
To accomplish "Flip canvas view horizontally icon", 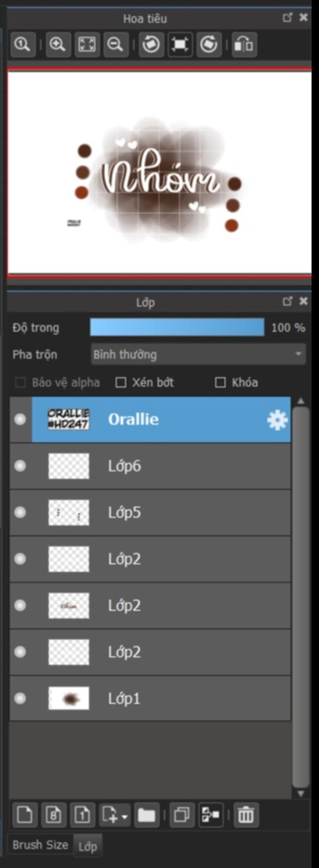I will [x=244, y=45].
